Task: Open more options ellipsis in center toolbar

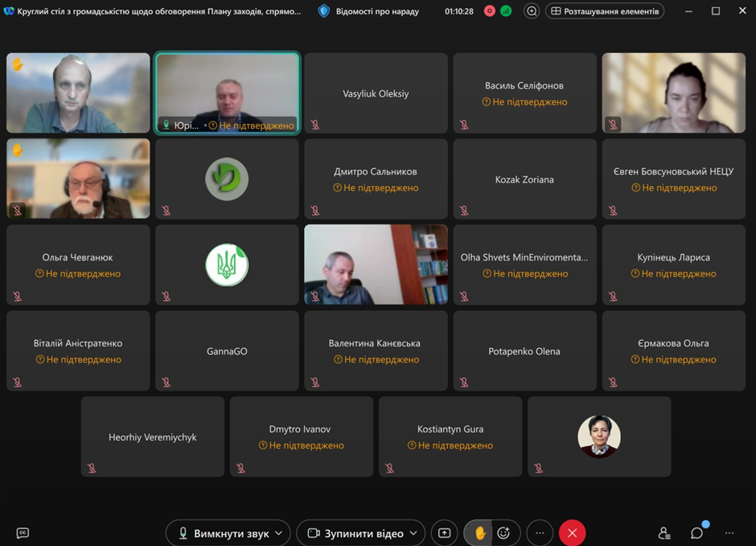Action: pos(540,533)
